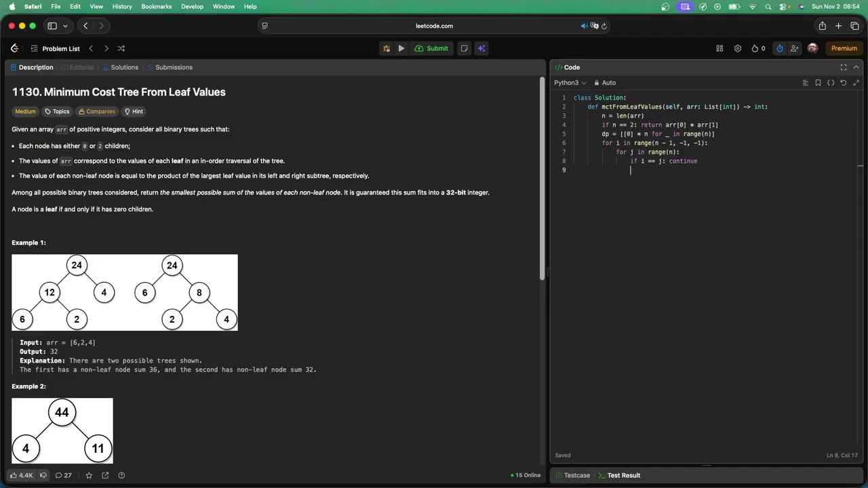Run the code with play button
This screenshot has height=488, width=868.
[x=401, y=48]
